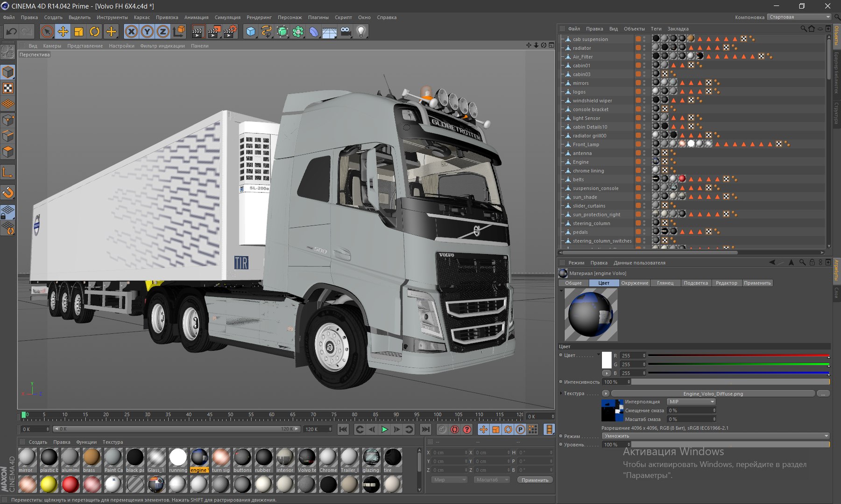Click Engine_Volvo_Diffuse.png texture field

coord(713,393)
